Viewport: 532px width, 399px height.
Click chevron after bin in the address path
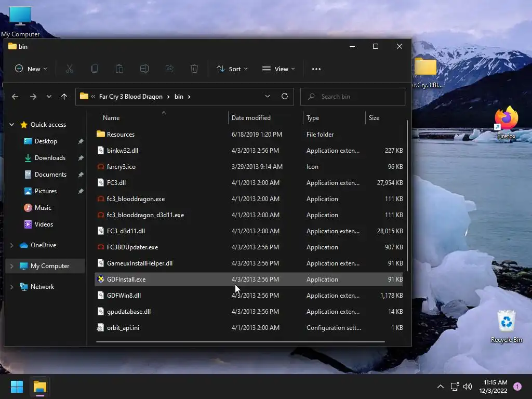(x=189, y=97)
